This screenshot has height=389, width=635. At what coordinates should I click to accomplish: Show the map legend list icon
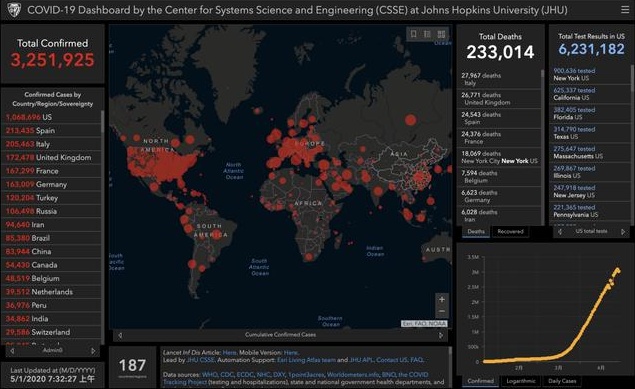[427, 34]
